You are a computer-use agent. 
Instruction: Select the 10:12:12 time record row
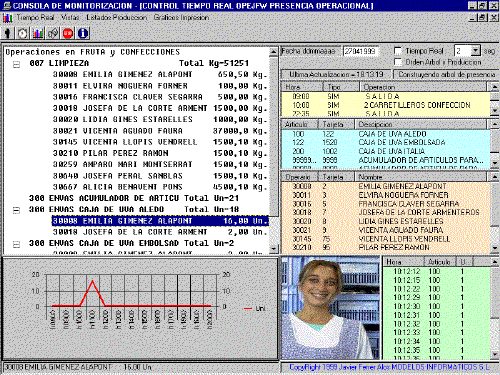coord(436,272)
